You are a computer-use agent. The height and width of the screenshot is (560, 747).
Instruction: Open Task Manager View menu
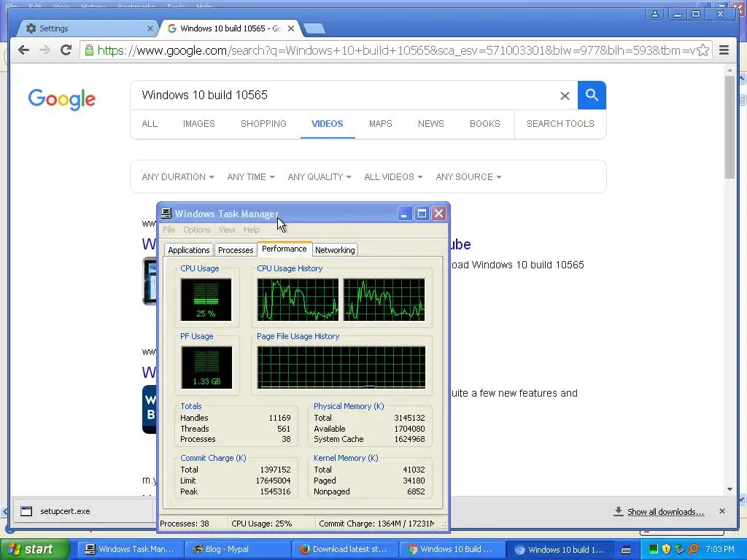[x=227, y=230]
